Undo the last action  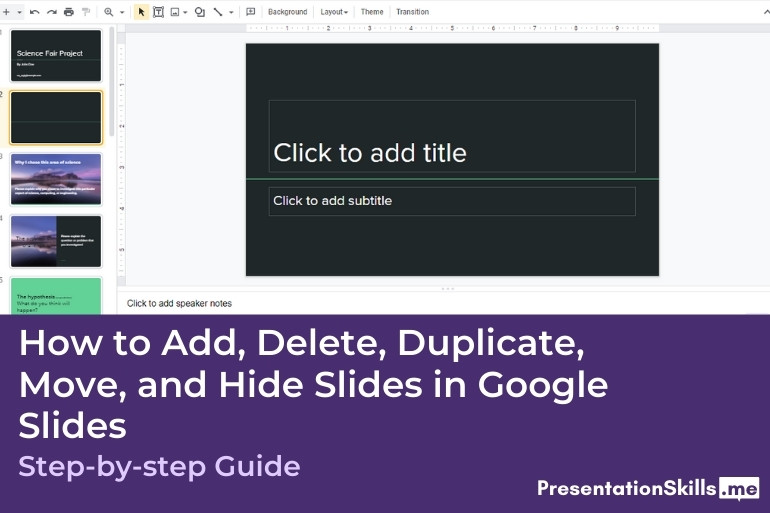click(34, 12)
